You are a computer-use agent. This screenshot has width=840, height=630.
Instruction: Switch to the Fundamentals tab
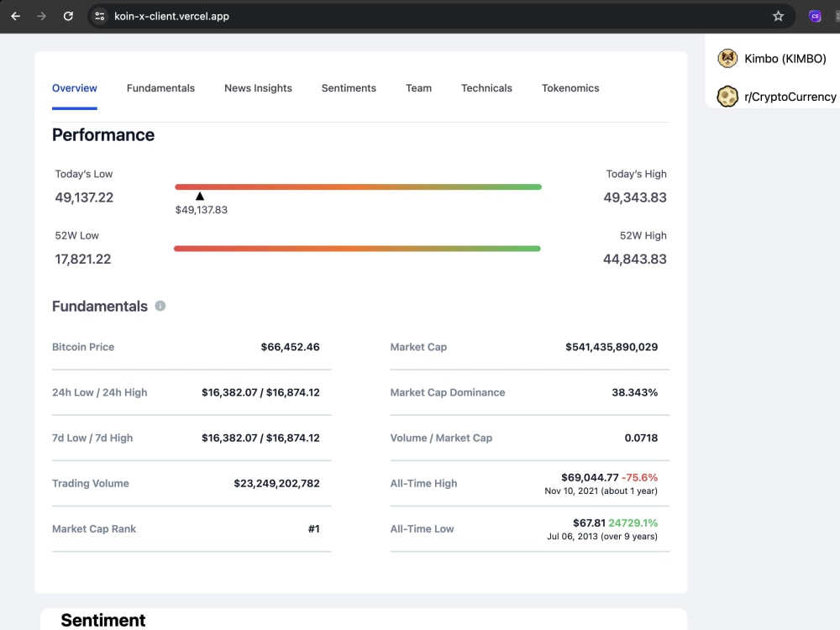point(160,88)
